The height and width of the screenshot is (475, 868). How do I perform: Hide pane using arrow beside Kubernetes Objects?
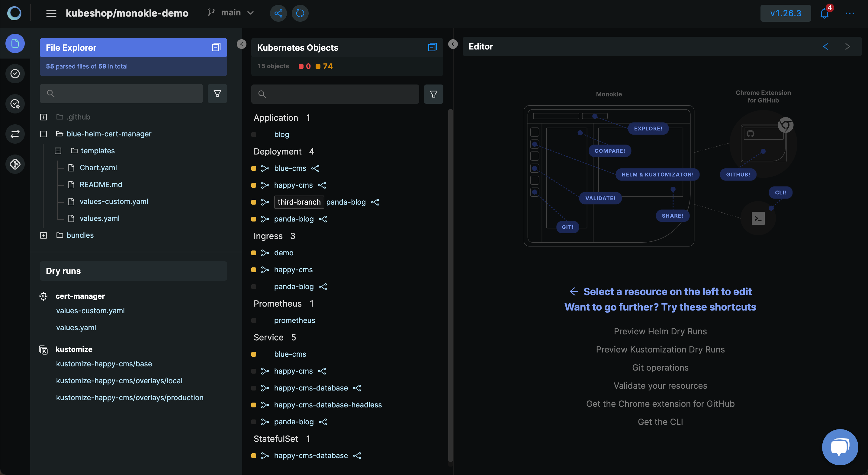pos(453,44)
